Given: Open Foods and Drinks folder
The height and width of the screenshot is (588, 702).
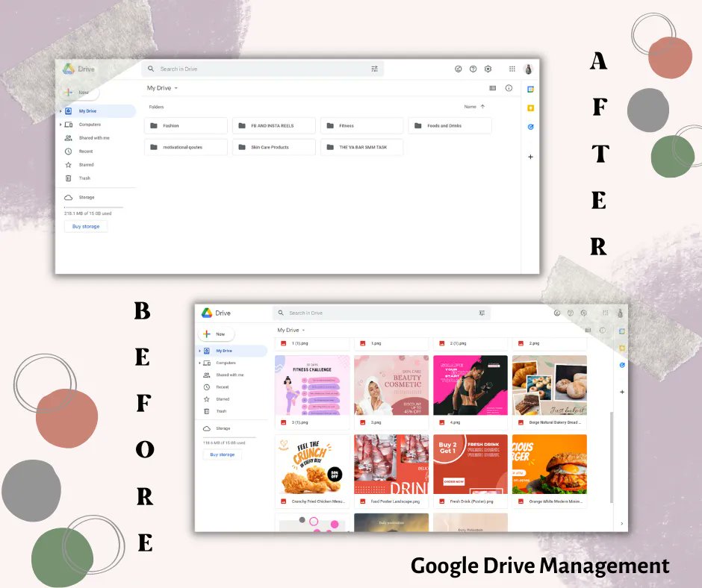Looking at the screenshot, I should (x=450, y=126).
